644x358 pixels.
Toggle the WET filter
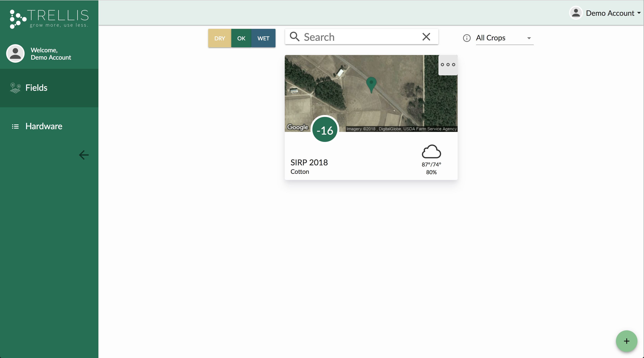coord(263,38)
